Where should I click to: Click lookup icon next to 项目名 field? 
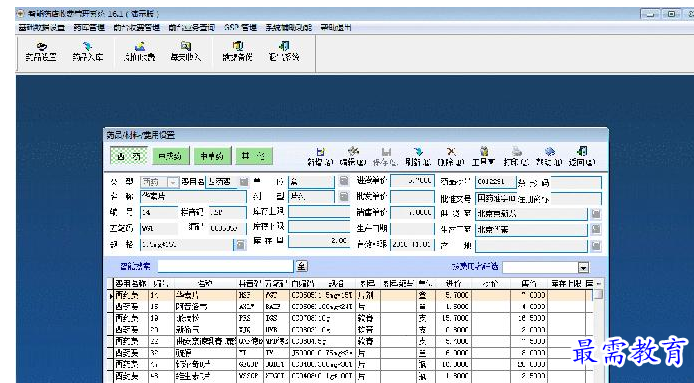click(x=244, y=182)
